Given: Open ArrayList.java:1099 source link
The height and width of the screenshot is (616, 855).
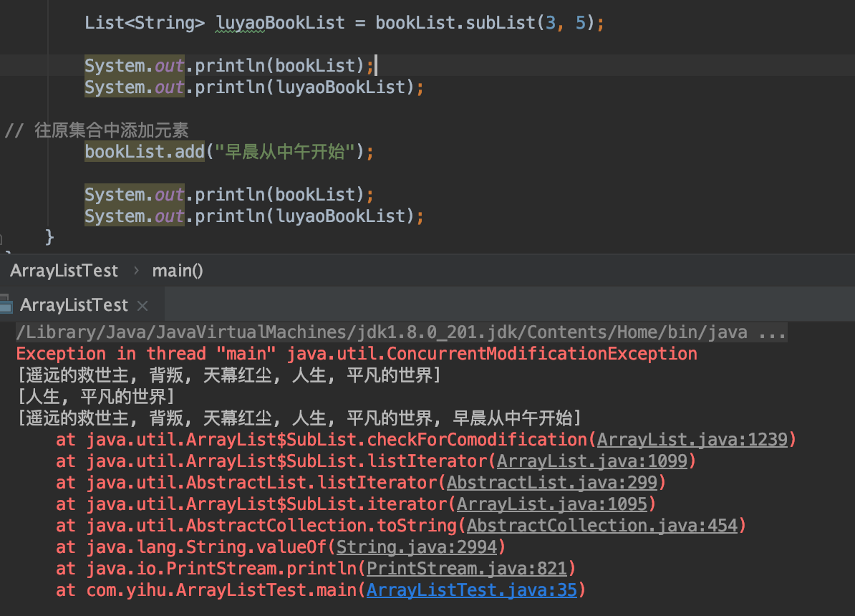Looking at the screenshot, I should (x=592, y=461).
